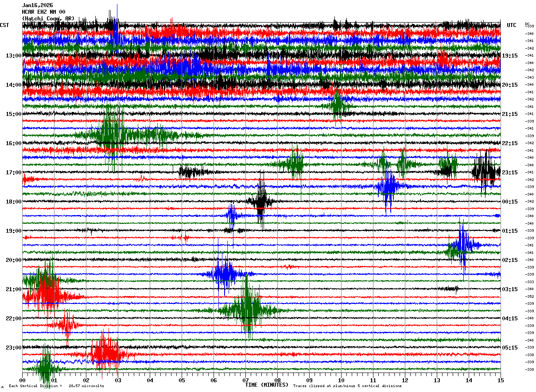The image size is (536, 392).
Task: Click the DC value beside 22:15 UTC
Action: [x=529, y=143]
